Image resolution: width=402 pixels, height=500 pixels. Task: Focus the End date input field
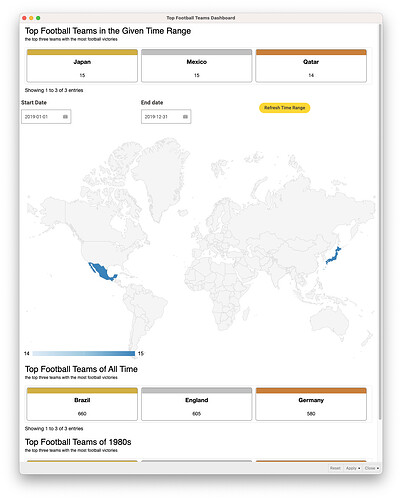[x=166, y=117]
